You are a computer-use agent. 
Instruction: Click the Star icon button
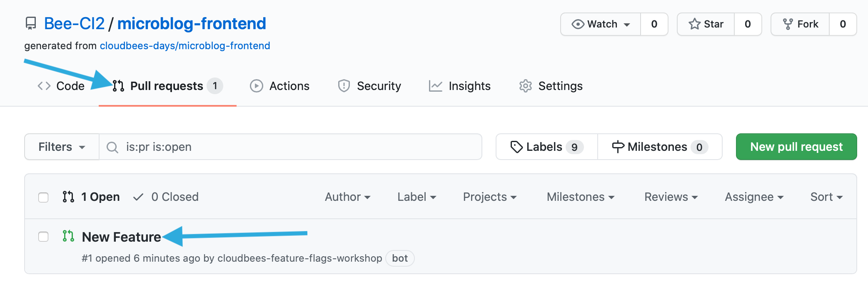694,24
